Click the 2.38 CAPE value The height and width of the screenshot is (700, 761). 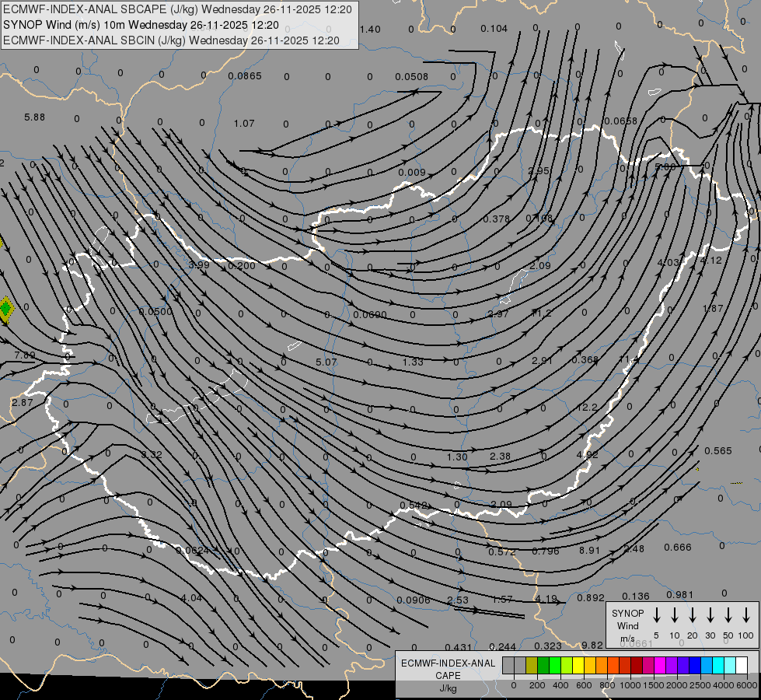pyautogui.click(x=501, y=456)
